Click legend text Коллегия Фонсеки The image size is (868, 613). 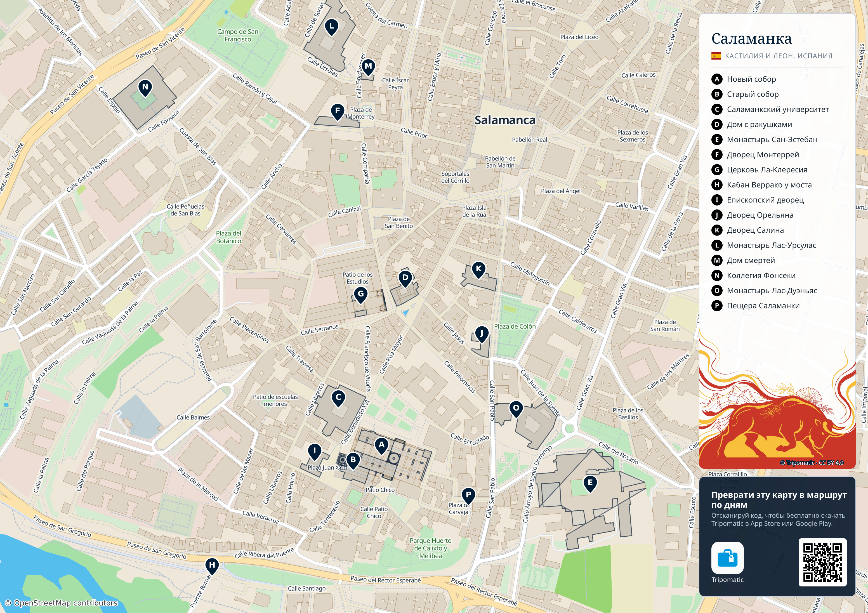[x=761, y=275]
